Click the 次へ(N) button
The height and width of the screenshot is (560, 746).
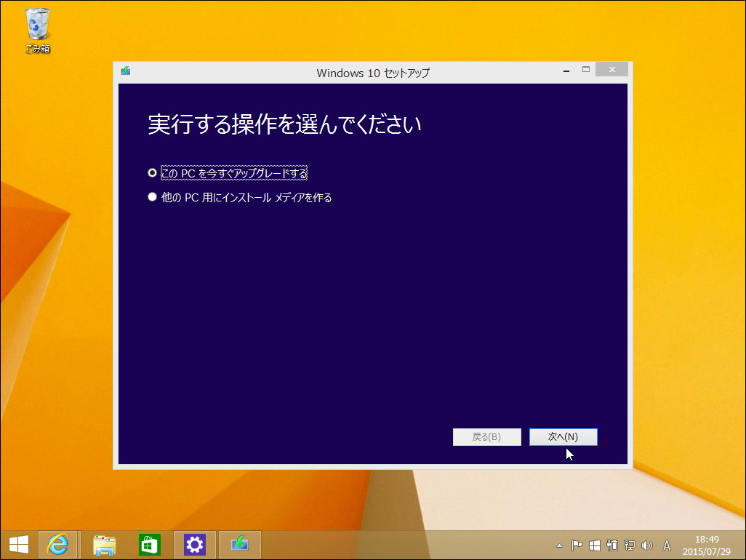tap(563, 436)
